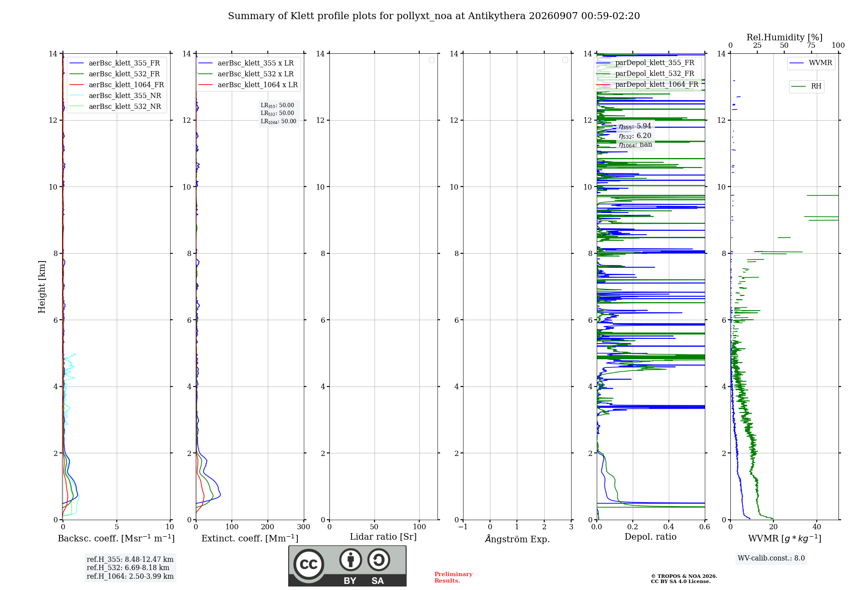Click the LR1064: 50.00 annotation
Screen dimensions: 868x590
[x=279, y=121]
